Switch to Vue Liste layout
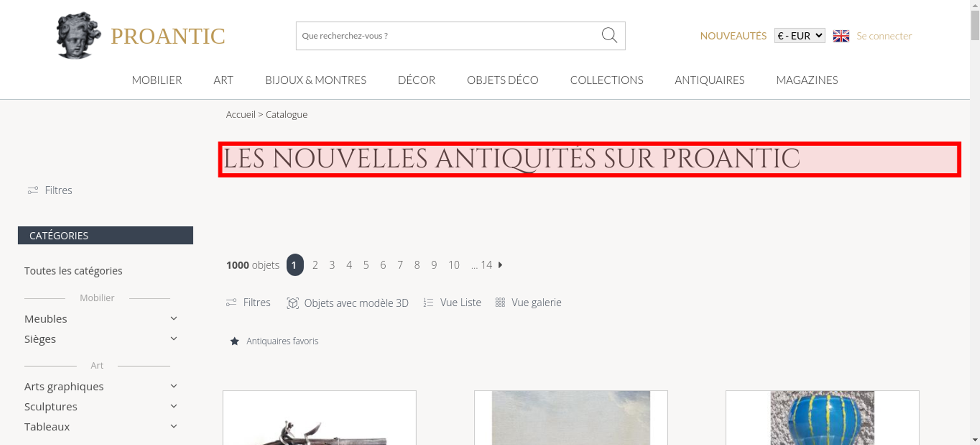Viewport: 980px width, 445px height. [452, 302]
